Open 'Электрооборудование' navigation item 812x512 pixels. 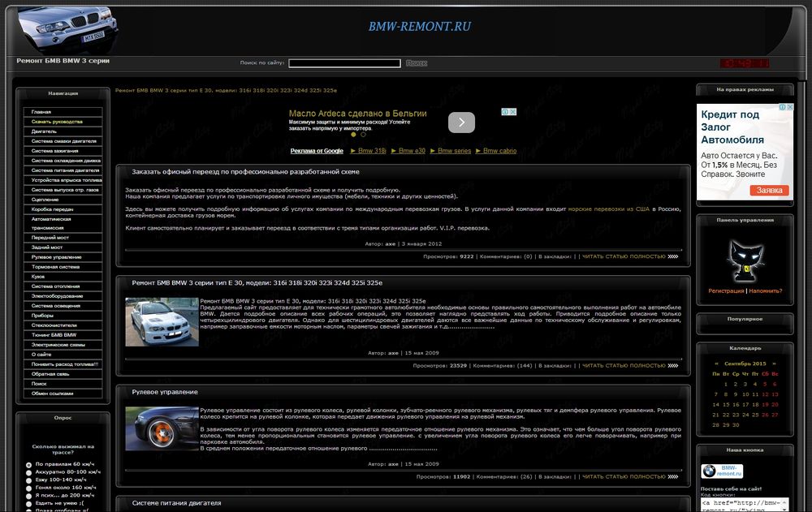63,296
